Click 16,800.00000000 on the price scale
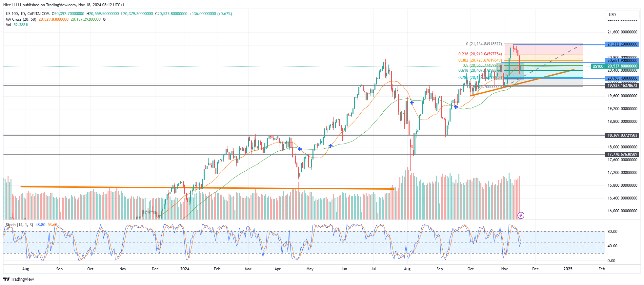This screenshot has width=644, height=285. point(622,185)
